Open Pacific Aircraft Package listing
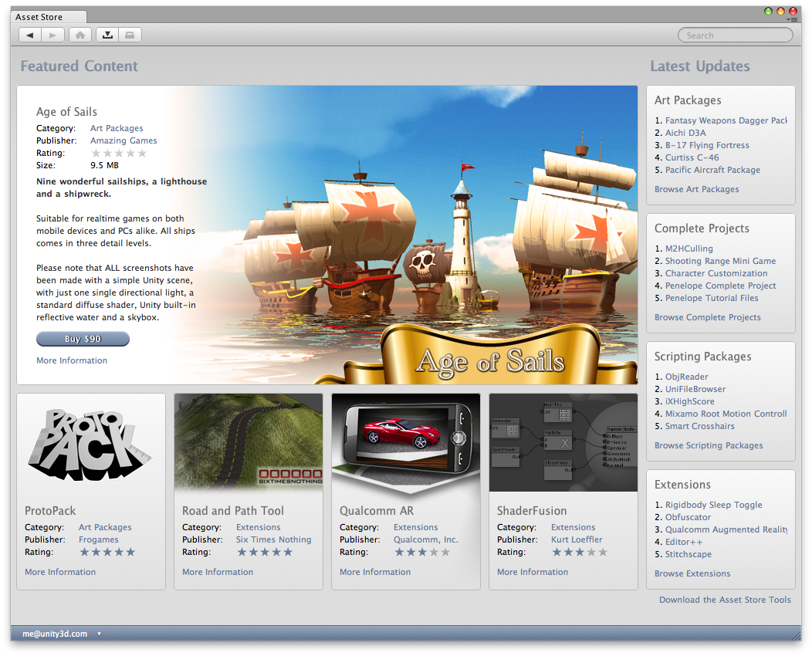Image resolution: width=812 pixels, height=656 pixels. click(712, 170)
